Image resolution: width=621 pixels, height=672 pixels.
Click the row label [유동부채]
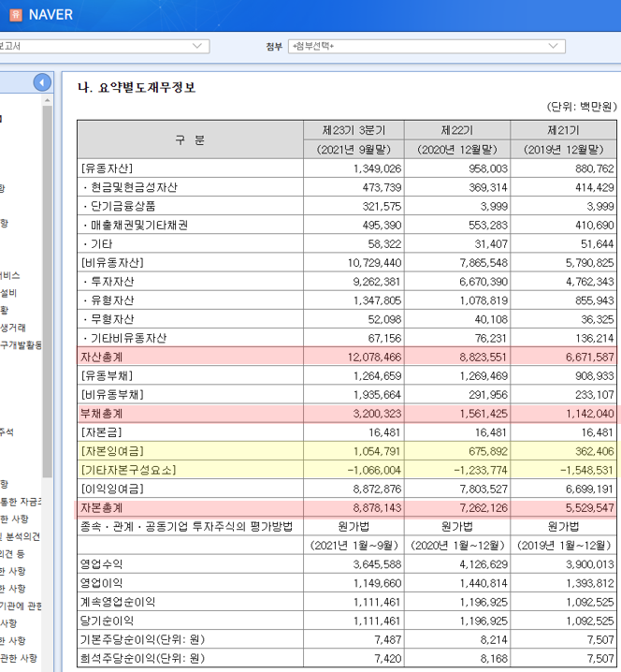click(x=107, y=376)
